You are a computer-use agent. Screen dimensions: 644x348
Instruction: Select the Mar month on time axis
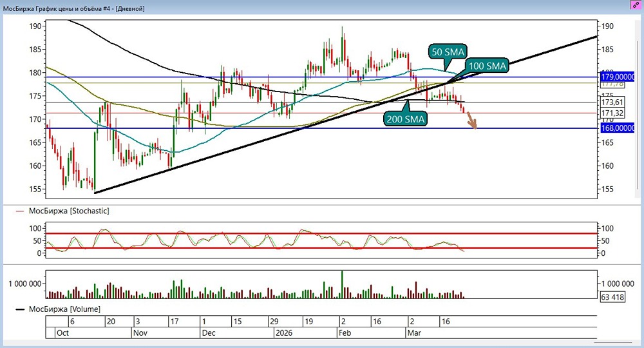click(414, 333)
